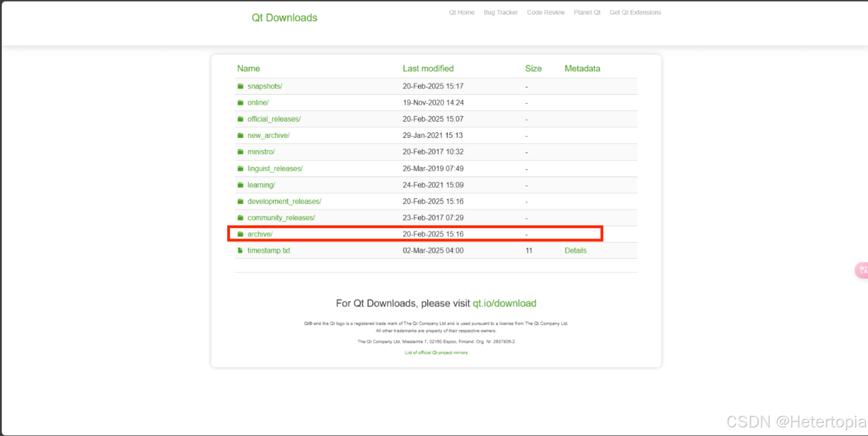The image size is (868, 436).
Task: Open Get Qt Extensions in top navigation
Action: point(635,12)
